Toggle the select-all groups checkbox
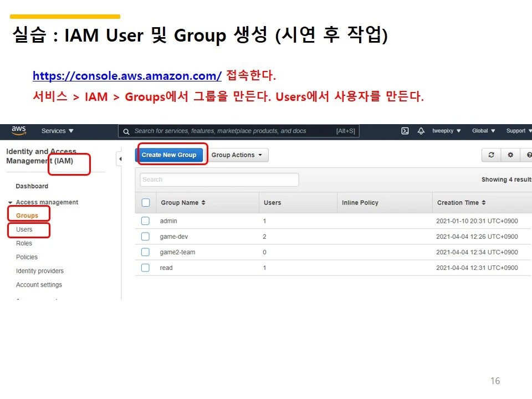Image resolution: width=532 pixels, height=399 pixels. (146, 203)
